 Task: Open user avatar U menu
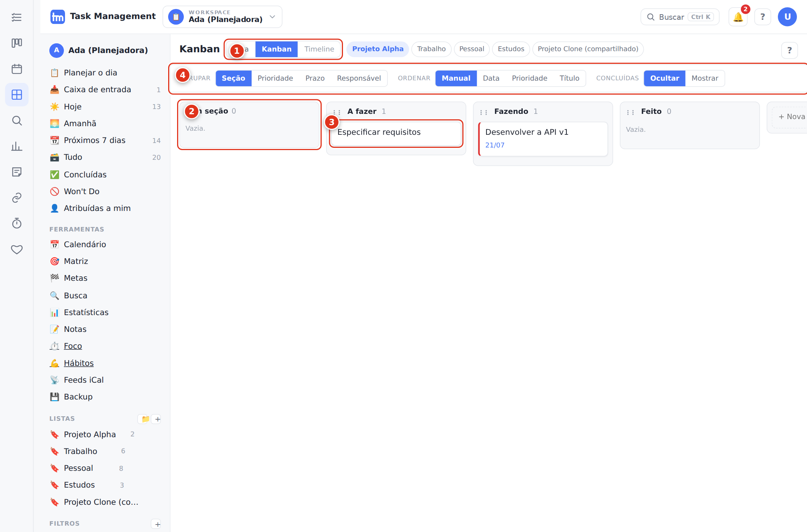(787, 17)
